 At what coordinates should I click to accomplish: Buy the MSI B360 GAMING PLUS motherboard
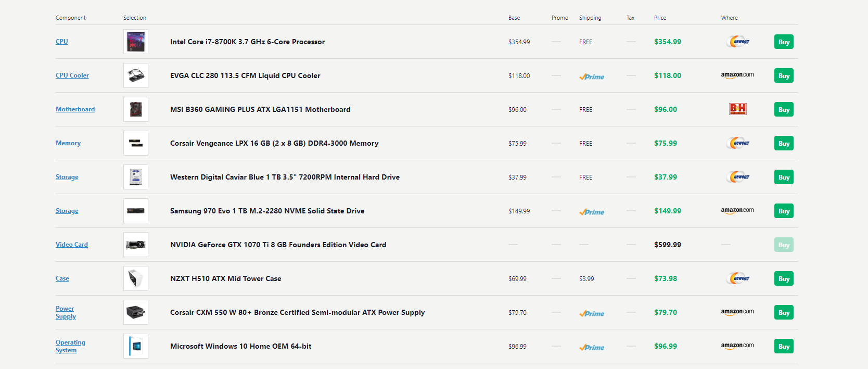(x=784, y=109)
